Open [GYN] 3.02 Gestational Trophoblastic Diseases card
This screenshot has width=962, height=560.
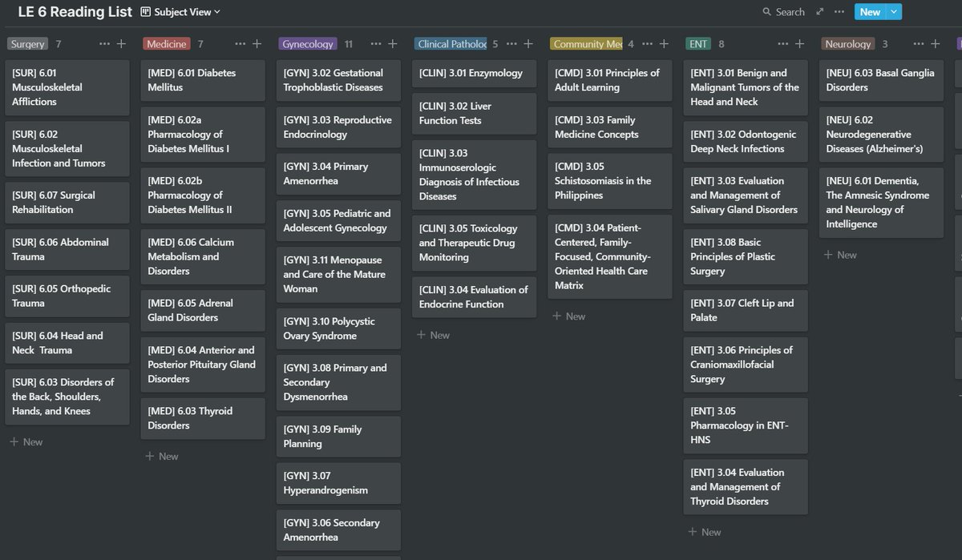click(x=338, y=80)
